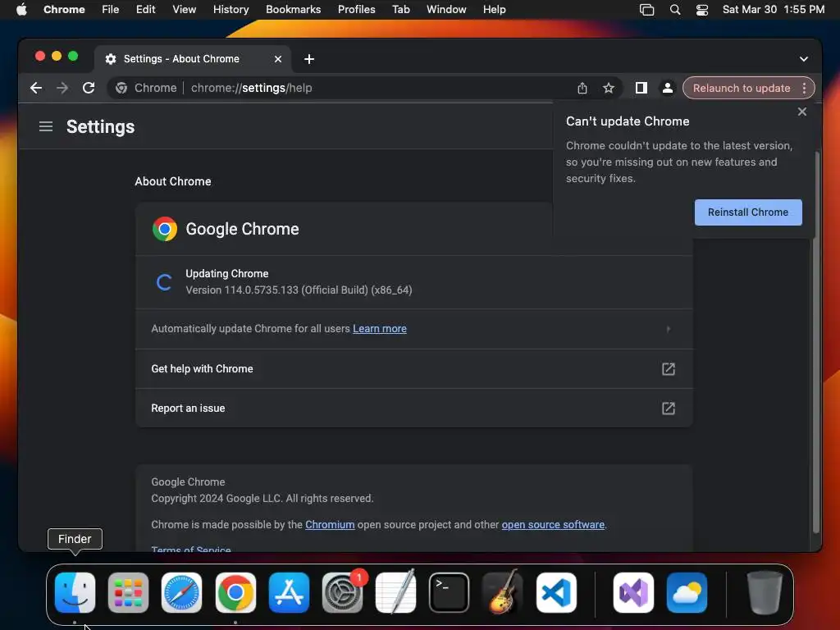Open Visual Studio from the dock
The height and width of the screenshot is (630, 840).
coord(633,592)
